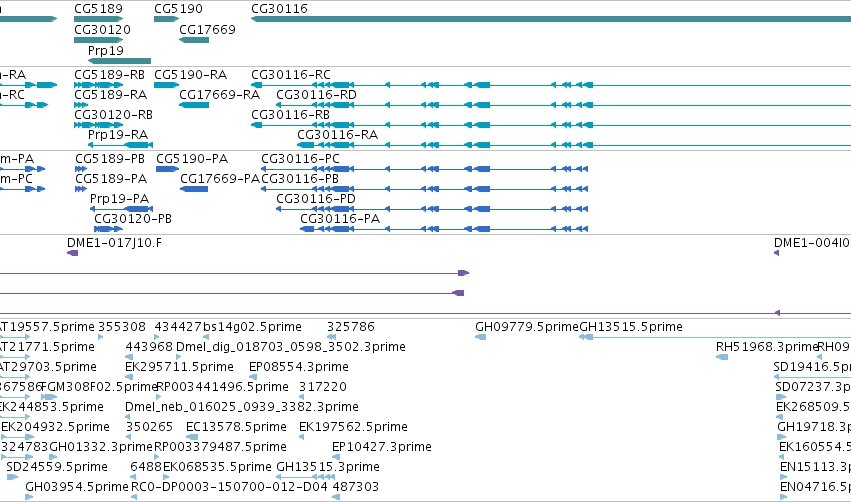The image size is (851, 502).
Task: Select transcript CG30116-RA
Action: click(x=338, y=134)
